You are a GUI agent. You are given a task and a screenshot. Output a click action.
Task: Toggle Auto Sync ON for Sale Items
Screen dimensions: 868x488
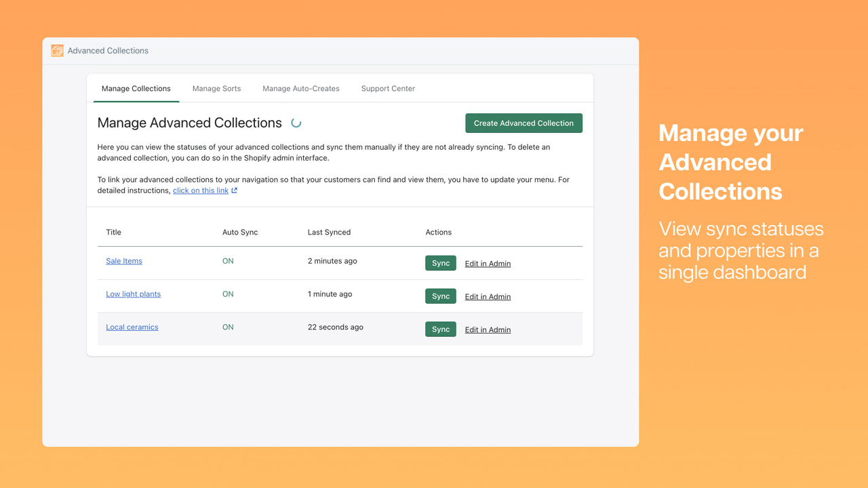pos(227,261)
